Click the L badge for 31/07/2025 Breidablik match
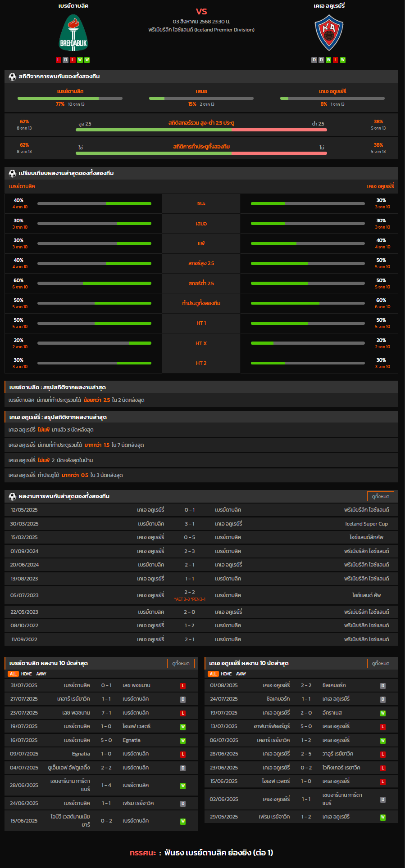Viewport: 405px width, 868px height. [183, 686]
